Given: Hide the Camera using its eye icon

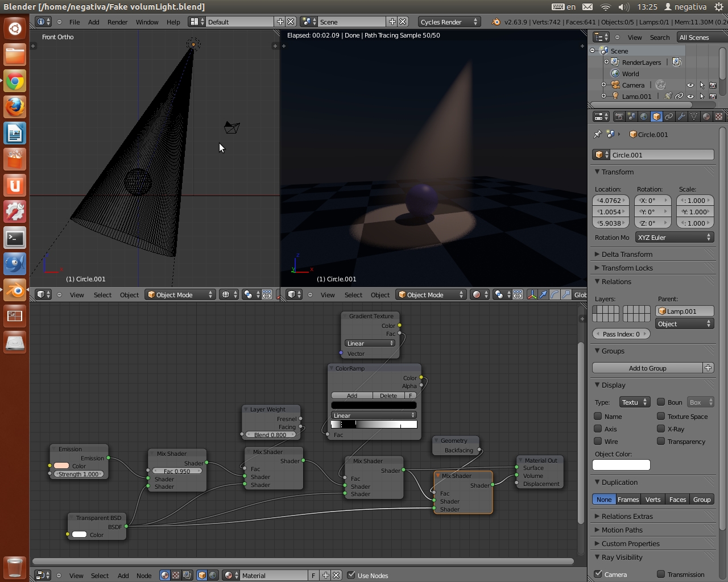Looking at the screenshot, I should [x=690, y=85].
